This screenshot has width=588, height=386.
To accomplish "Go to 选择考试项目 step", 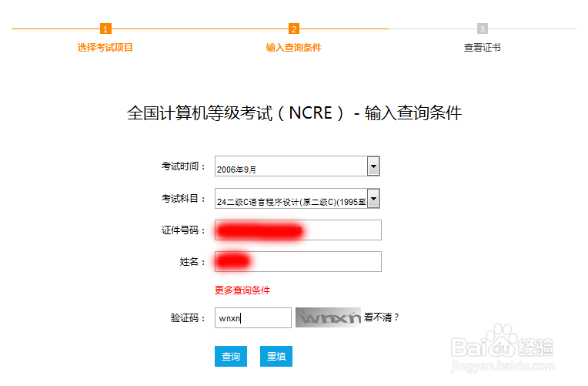I will pyautogui.click(x=105, y=48).
